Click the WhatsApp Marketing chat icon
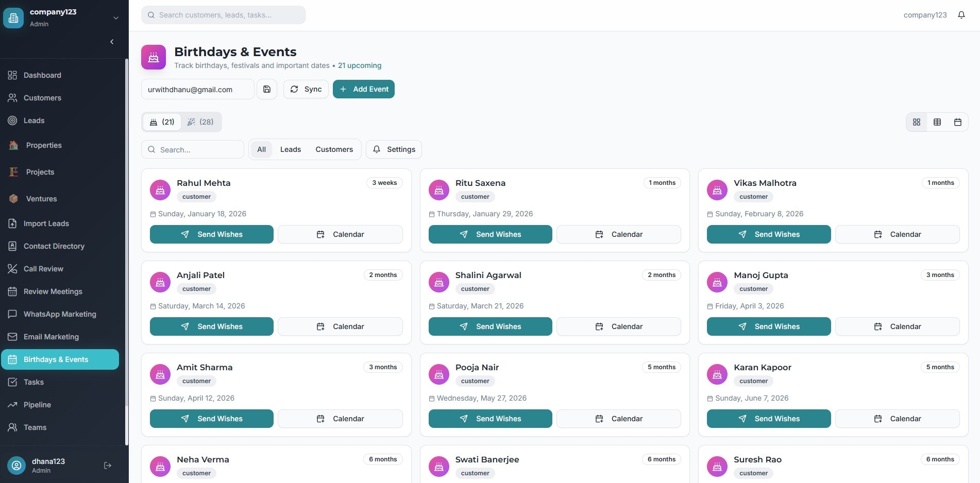Screen dimensions: 980x483 click(x=13, y=314)
